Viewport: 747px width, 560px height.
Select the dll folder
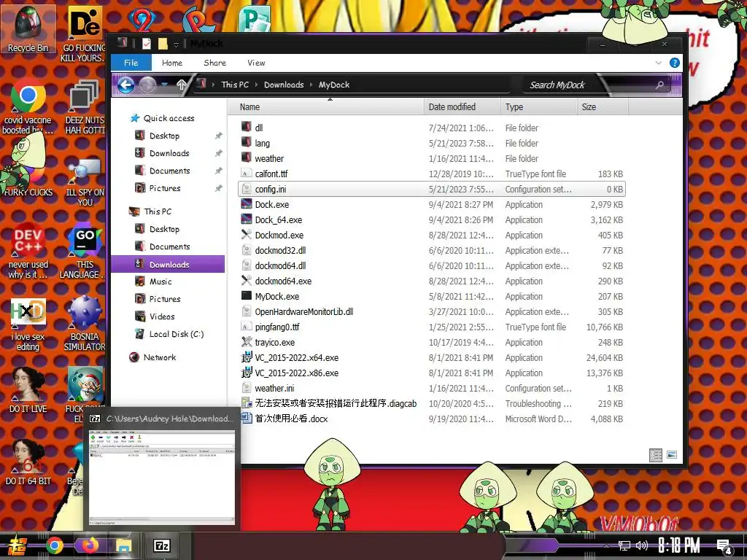pos(432,128)
